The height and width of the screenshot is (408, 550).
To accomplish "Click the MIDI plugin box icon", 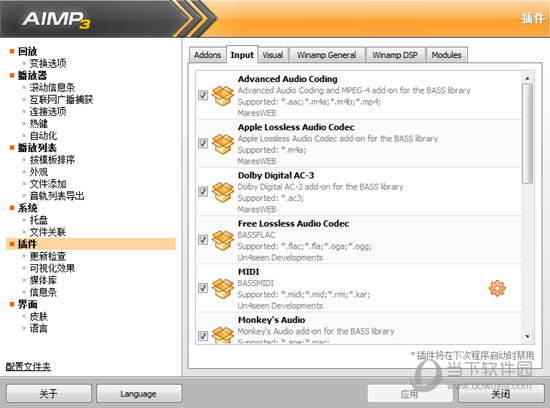I will coord(223,288).
